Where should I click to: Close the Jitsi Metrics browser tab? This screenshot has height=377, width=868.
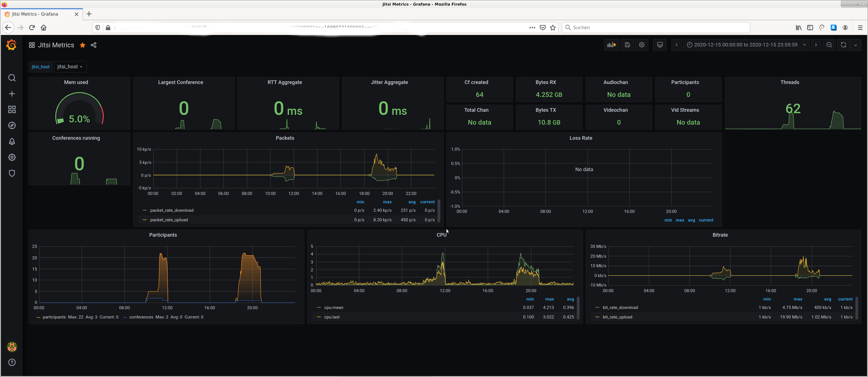[x=77, y=14]
